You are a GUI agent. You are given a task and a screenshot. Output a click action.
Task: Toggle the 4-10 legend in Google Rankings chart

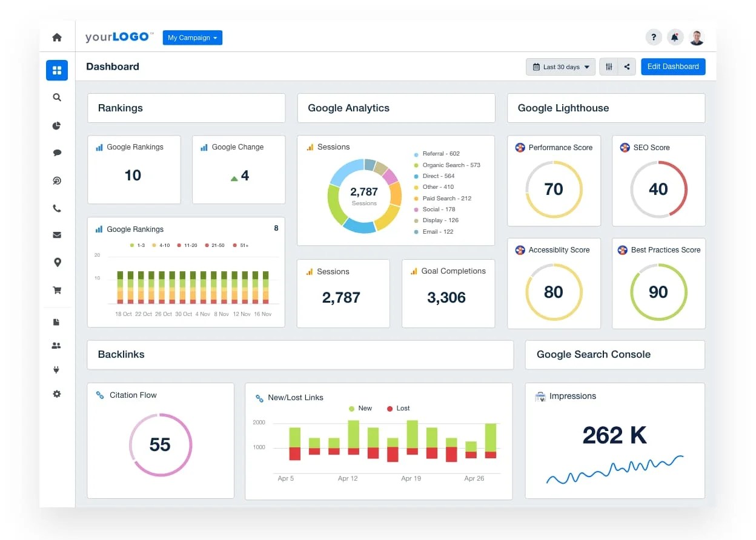161,245
